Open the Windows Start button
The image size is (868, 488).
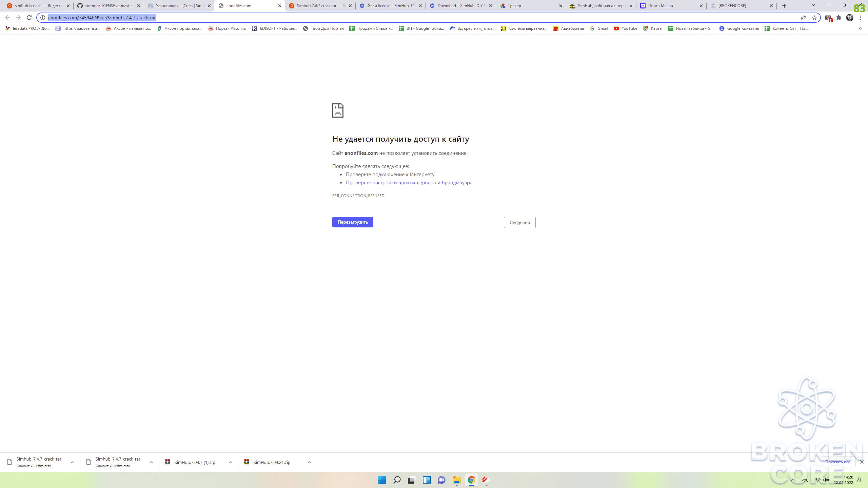pyautogui.click(x=382, y=480)
